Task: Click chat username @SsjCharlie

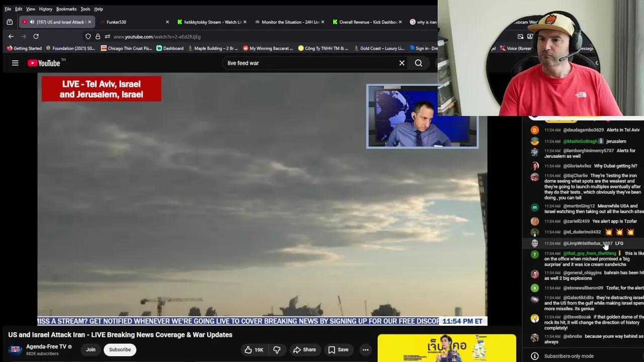Action: (575, 175)
